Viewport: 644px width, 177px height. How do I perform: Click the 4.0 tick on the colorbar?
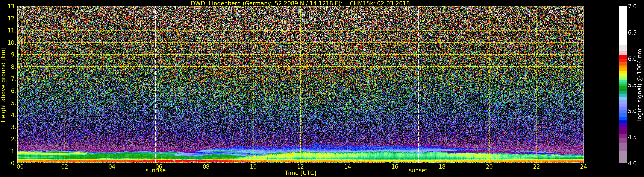(x=632, y=163)
